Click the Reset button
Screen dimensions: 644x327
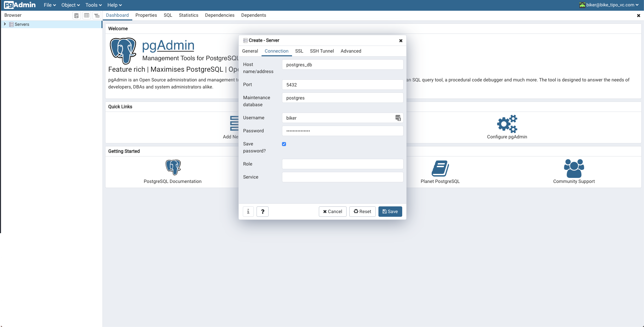tap(362, 211)
